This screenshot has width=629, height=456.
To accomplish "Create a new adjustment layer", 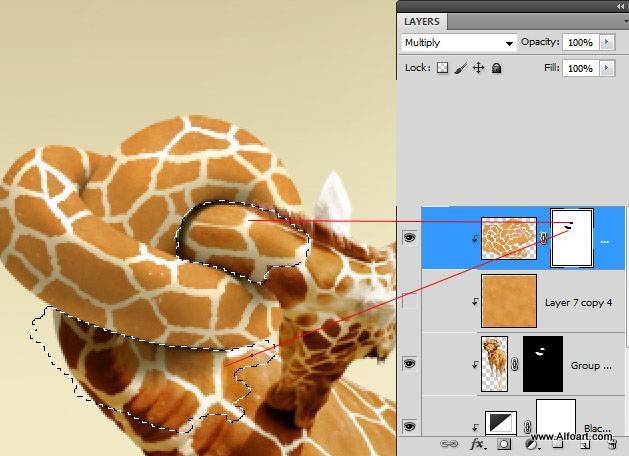I will point(531,443).
